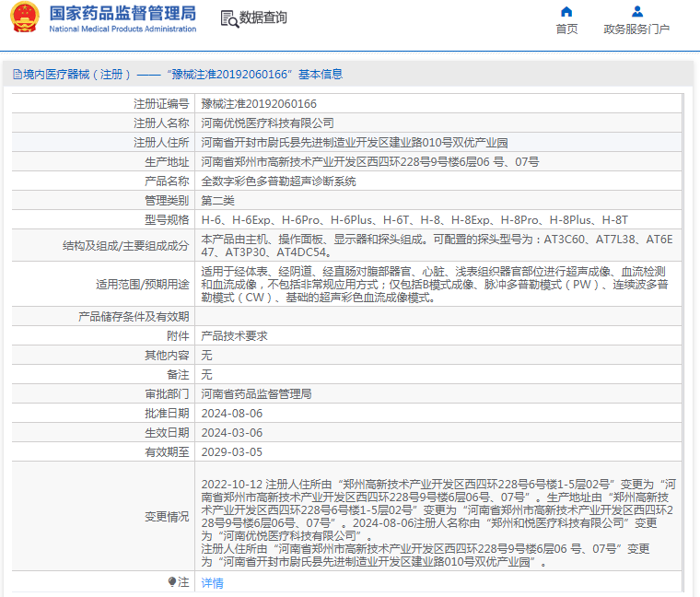Click the 政务服务门户 person icon
This screenshot has width=700, height=597.
pos(637,12)
